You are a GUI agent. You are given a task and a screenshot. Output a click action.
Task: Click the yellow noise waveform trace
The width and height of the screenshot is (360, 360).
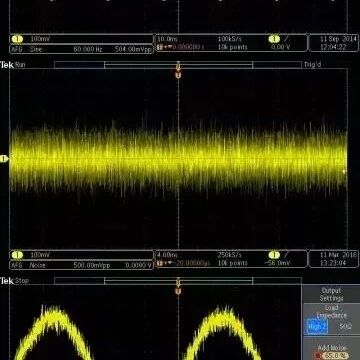click(x=178, y=158)
